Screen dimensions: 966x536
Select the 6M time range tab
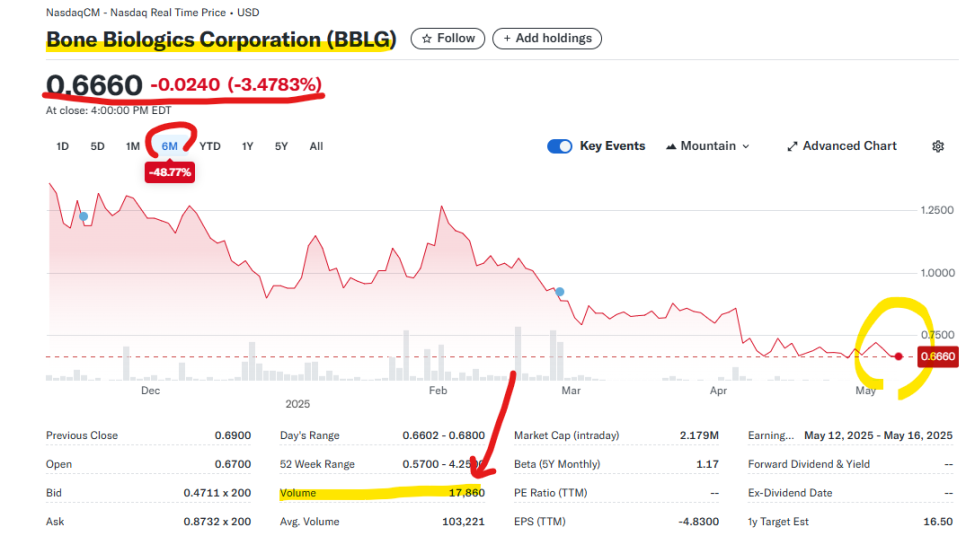pyautogui.click(x=169, y=147)
